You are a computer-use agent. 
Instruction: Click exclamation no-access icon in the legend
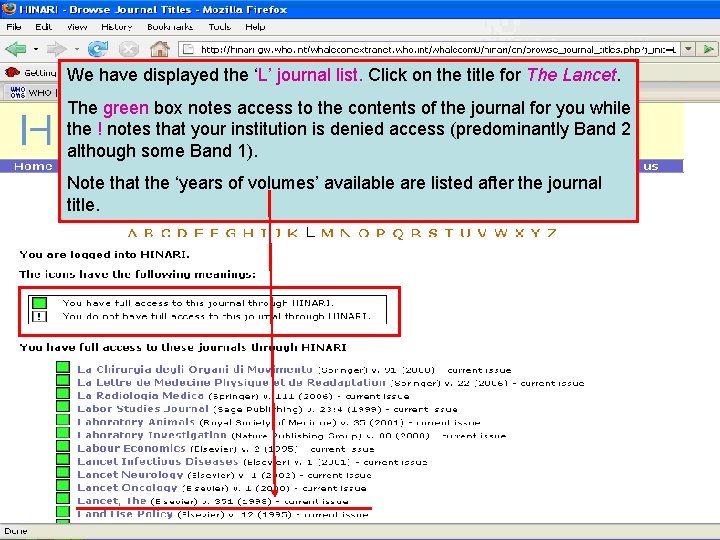[39, 316]
